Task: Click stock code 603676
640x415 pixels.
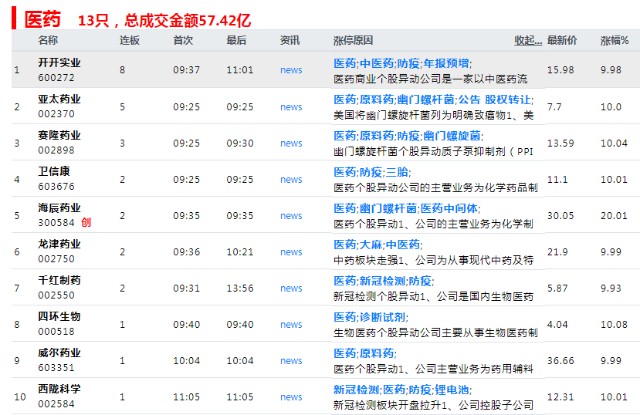Action: click(x=56, y=186)
